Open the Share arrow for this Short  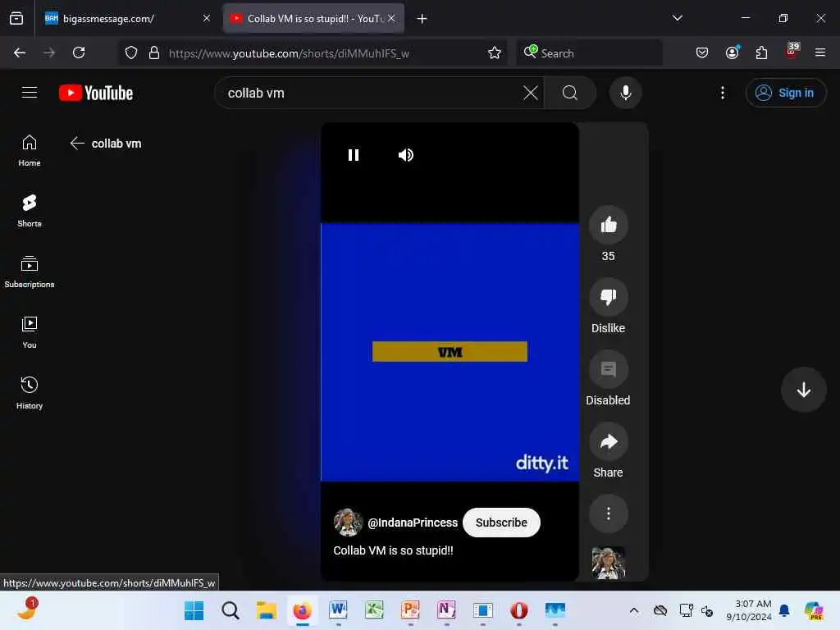pyautogui.click(x=608, y=441)
